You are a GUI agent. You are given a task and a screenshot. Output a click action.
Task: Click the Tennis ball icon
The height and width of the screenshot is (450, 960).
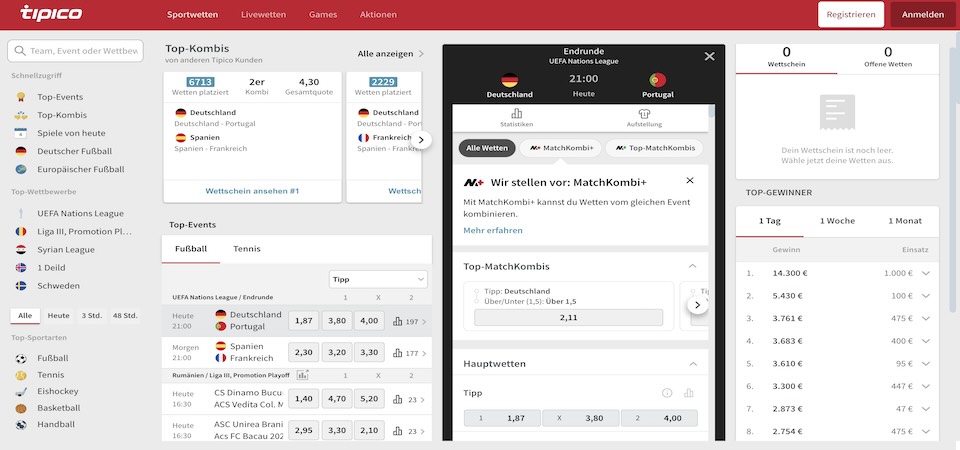tap(21, 375)
